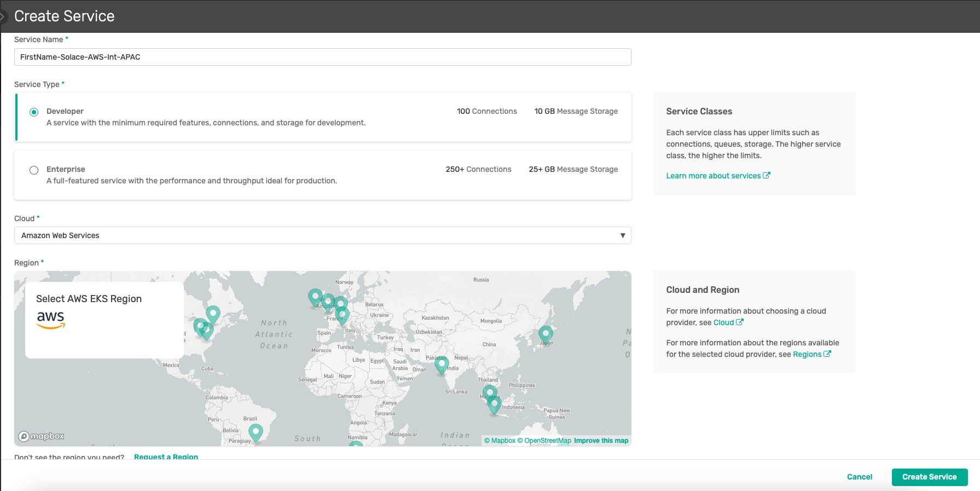Open the Cloud provider dropdown
The height and width of the screenshot is (491, 980).
tap(322, 235)
